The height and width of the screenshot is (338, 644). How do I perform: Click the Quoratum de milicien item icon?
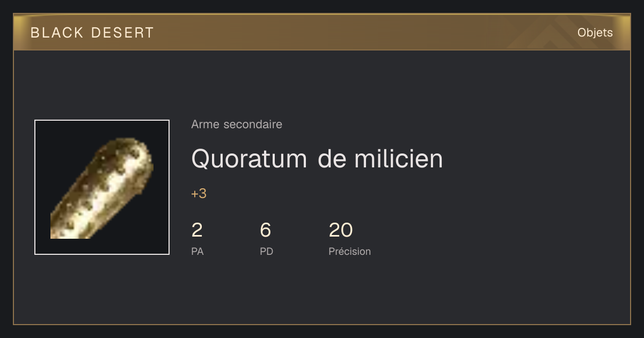[x=102, y=187]
